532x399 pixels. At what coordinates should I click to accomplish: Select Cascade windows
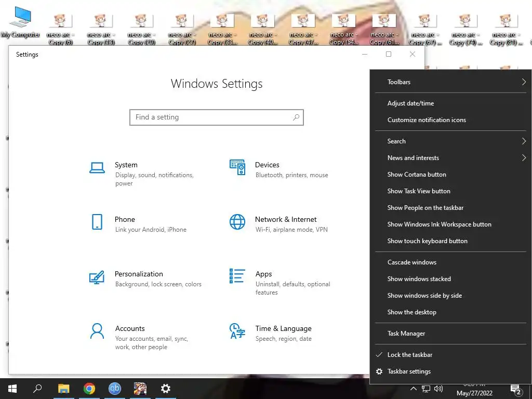point(450,262)
